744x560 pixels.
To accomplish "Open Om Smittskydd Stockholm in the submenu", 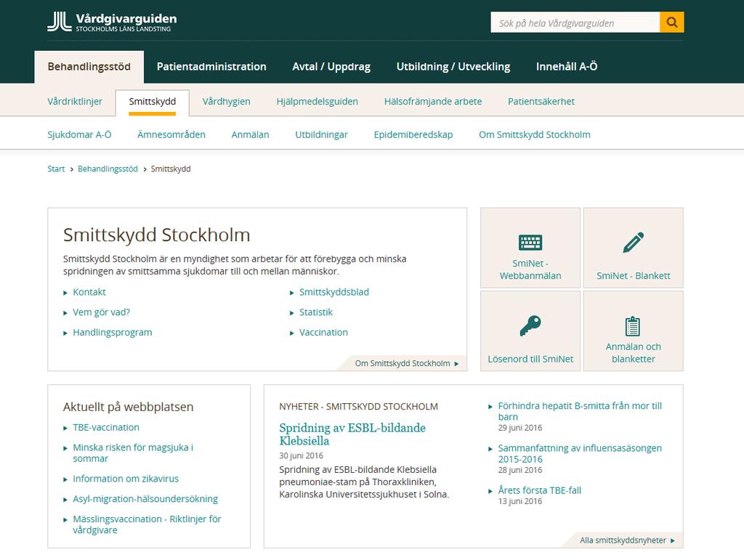I will point(535,134).
